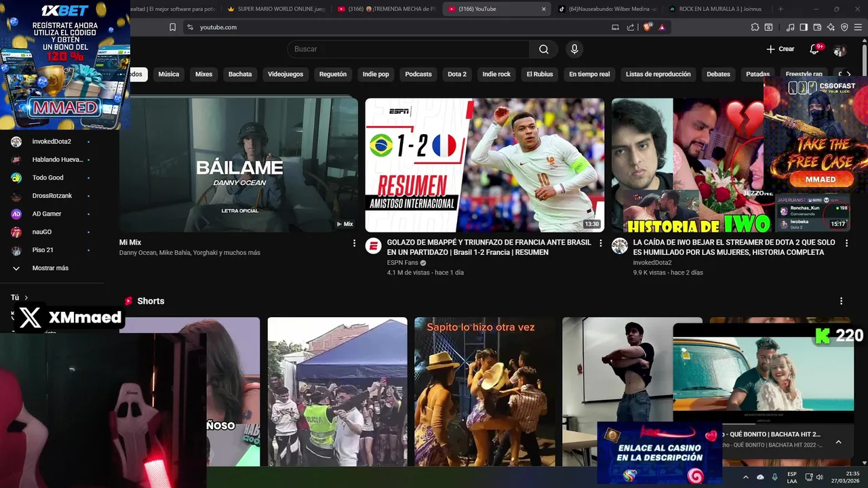Open browser extensions puzzle icon

(x=755, y=27)
